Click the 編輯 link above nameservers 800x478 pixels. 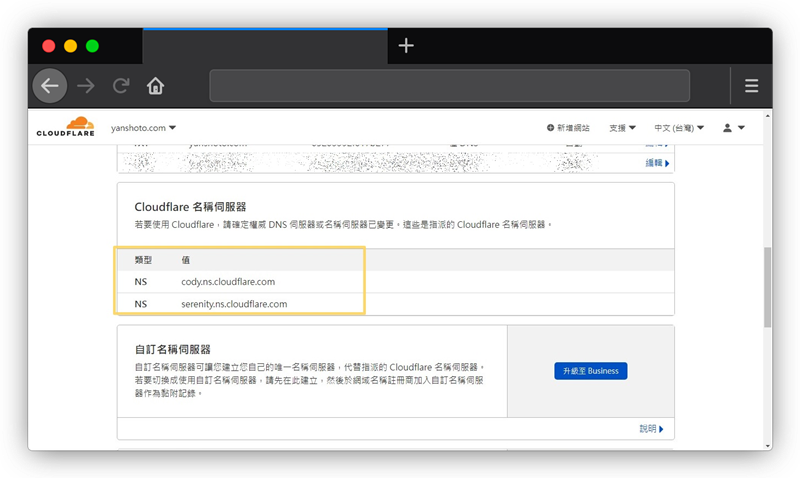click(657, 163)
